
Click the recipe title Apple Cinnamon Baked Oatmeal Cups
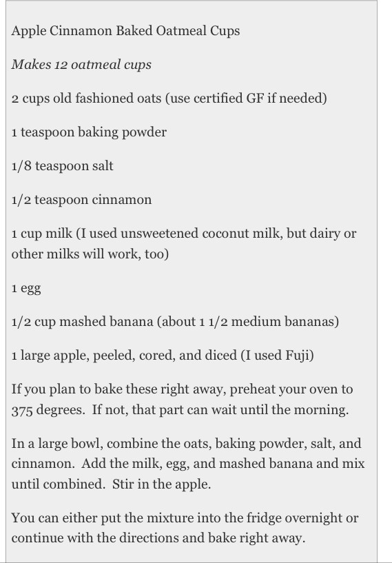[125, 31]
